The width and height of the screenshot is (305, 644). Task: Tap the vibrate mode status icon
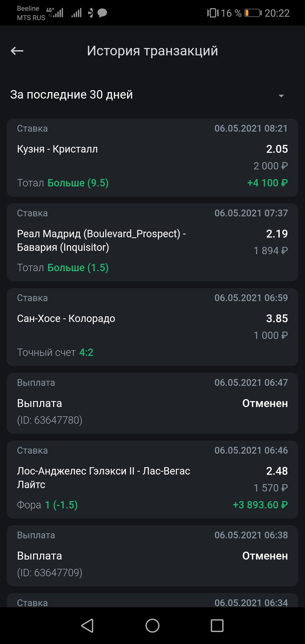point(212,13)
